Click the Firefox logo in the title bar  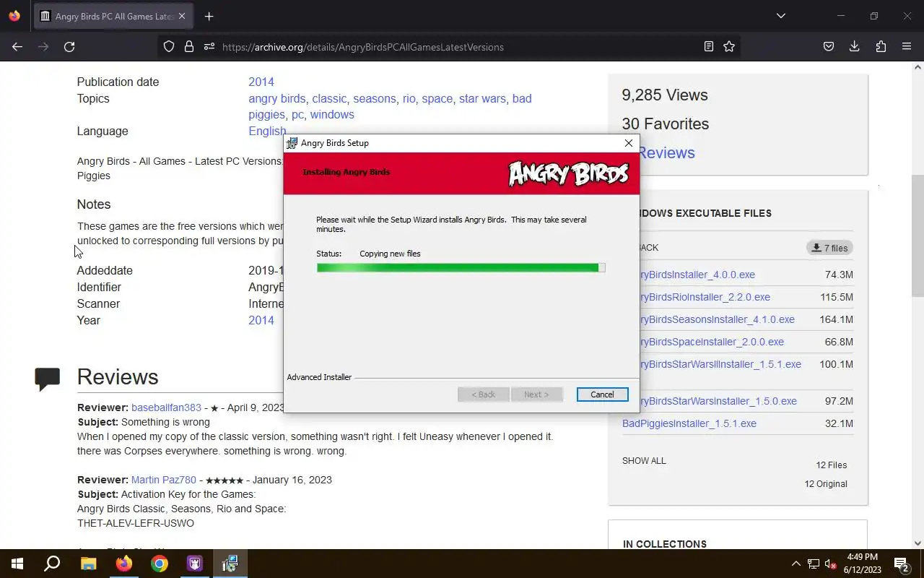click(x=14, y=16)
